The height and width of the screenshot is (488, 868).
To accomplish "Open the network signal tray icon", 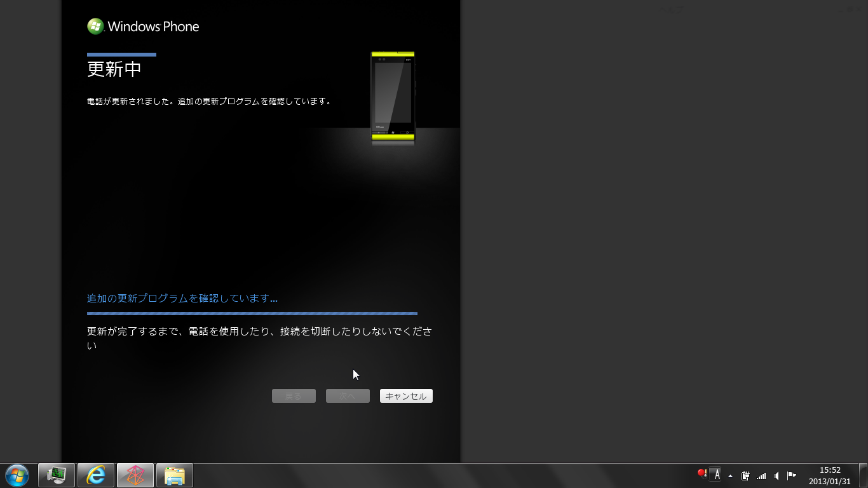I will [761, 475].
